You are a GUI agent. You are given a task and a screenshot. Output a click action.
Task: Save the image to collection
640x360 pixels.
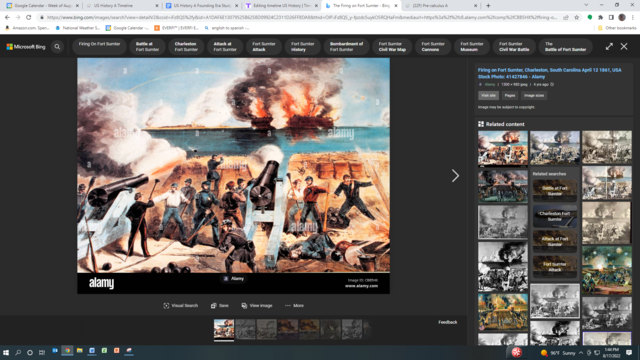point(220,305)
